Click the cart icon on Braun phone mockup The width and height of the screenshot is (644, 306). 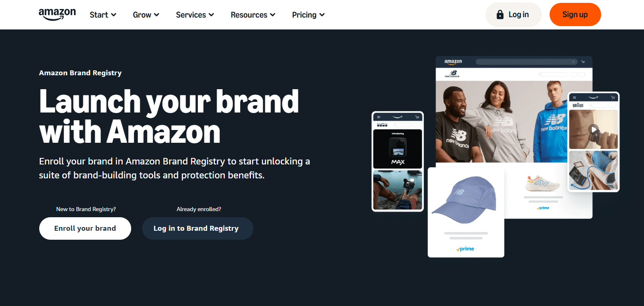tap(613, 97)
